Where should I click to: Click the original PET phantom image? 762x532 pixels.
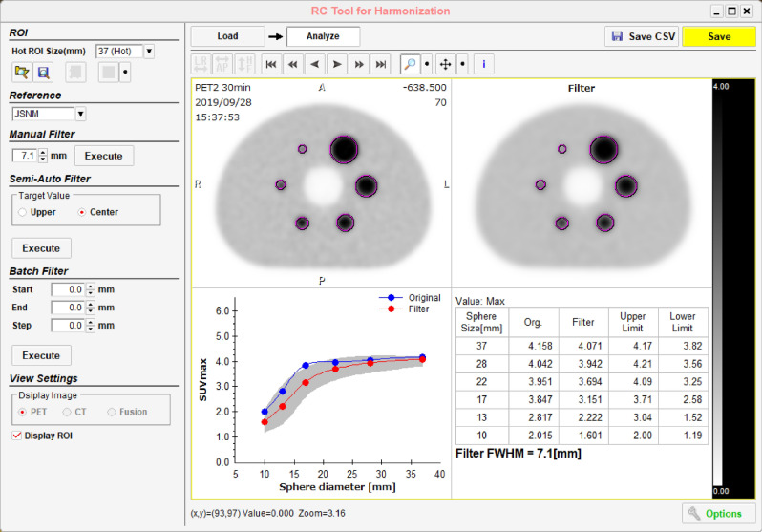321,183
